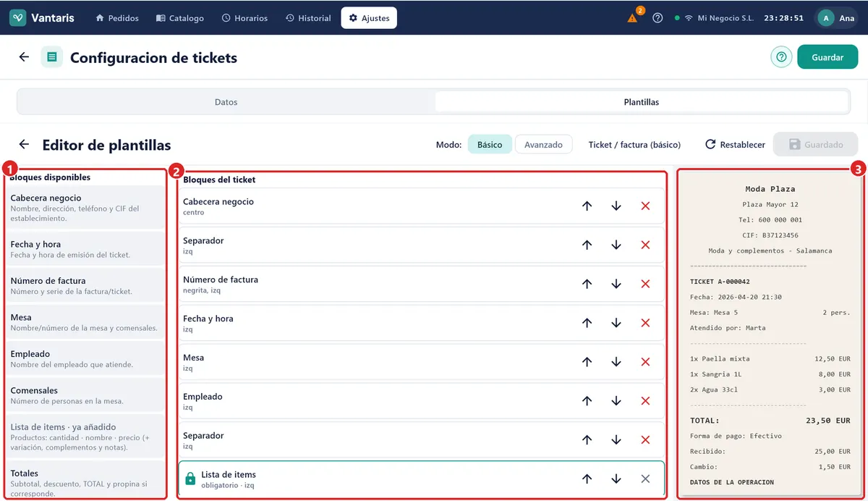Open the Pedidos menu

(x=117, y=18)
